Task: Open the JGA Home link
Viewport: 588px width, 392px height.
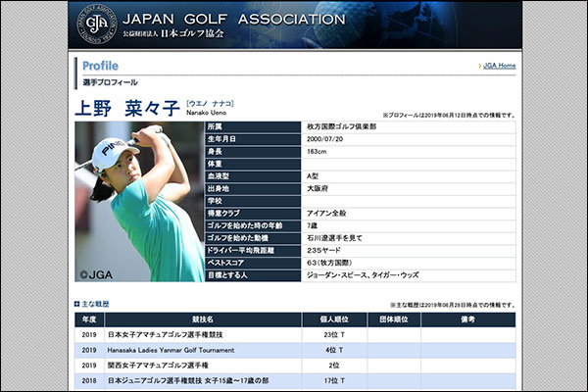Action: coord(499,66)
